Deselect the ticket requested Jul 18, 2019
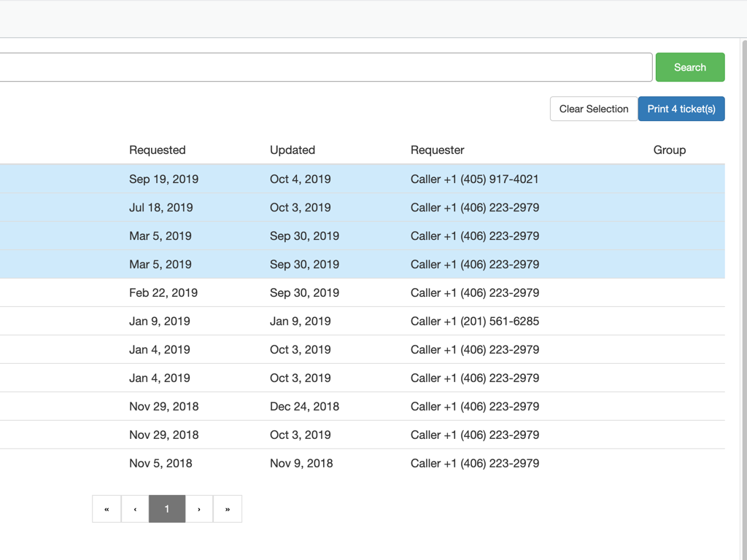This screenshot has width=747, height=560. click(x=160, y=207)
